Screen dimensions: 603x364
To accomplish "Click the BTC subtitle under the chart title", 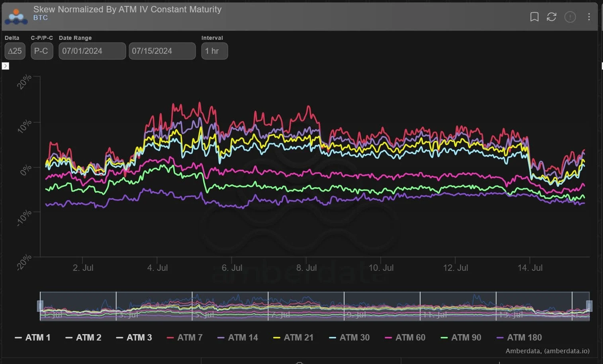I will tap(41, 18).
